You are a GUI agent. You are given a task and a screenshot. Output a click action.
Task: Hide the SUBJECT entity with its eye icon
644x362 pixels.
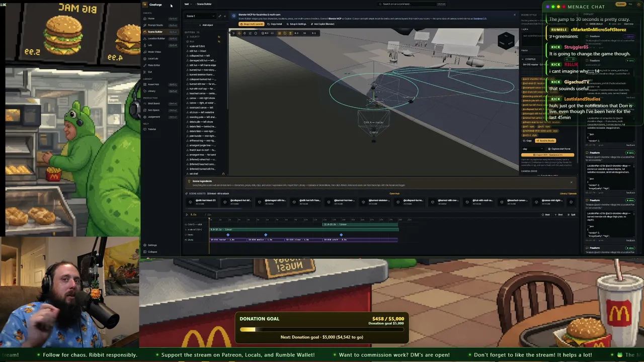219,37
